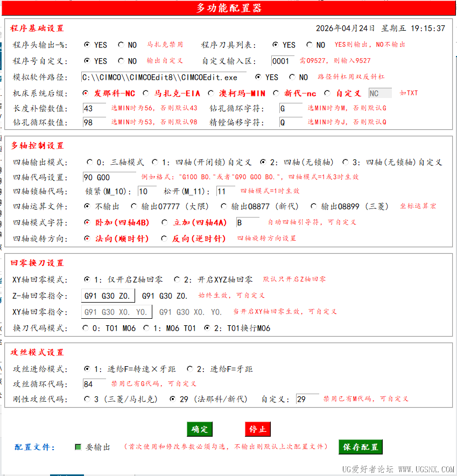
Task: Click the 四轴代码设置 input field
Action: [109, 177]
